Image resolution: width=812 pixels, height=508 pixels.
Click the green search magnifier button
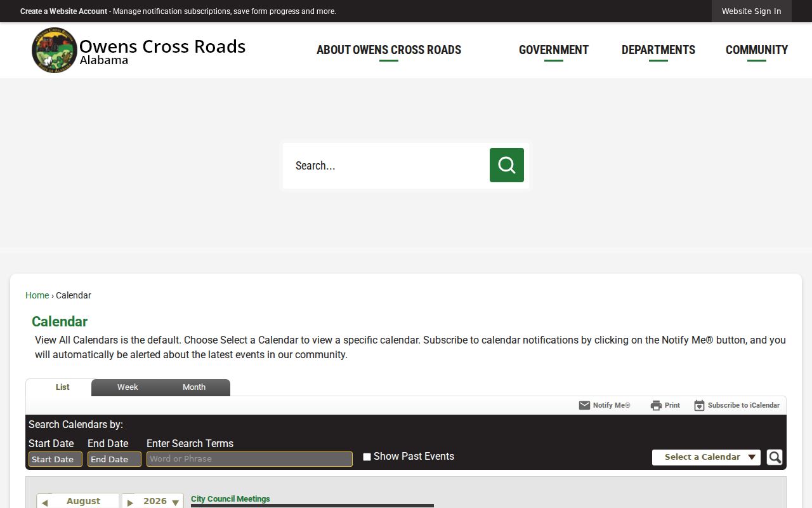coord(506,165)
